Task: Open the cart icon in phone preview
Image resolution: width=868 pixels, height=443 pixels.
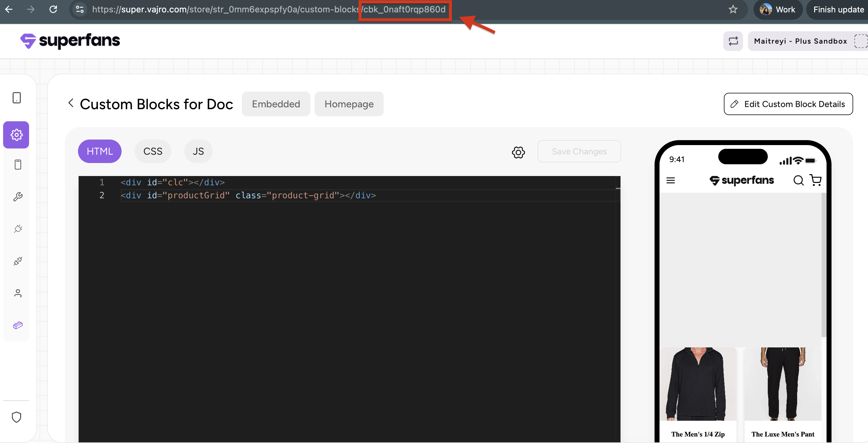Action: coord(815,180)
